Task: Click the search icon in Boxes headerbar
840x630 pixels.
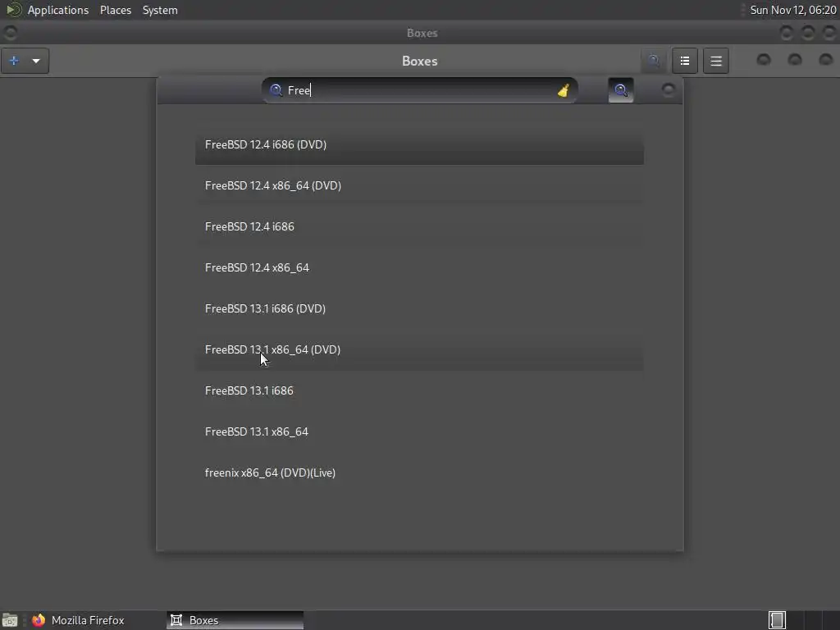Action: point(654,61)
